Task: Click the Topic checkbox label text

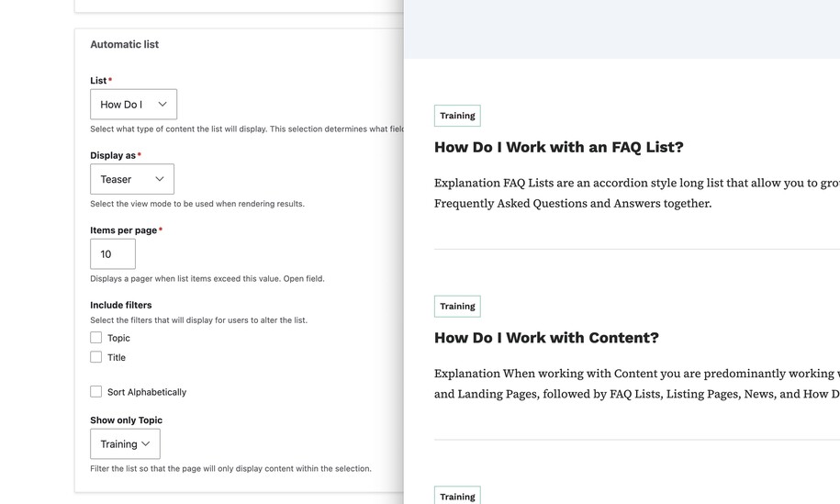Action: coord(118,338)
